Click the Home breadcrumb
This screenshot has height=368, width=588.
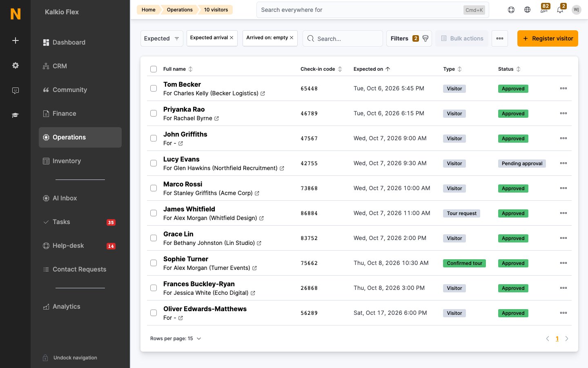click(x=149, y=10)
